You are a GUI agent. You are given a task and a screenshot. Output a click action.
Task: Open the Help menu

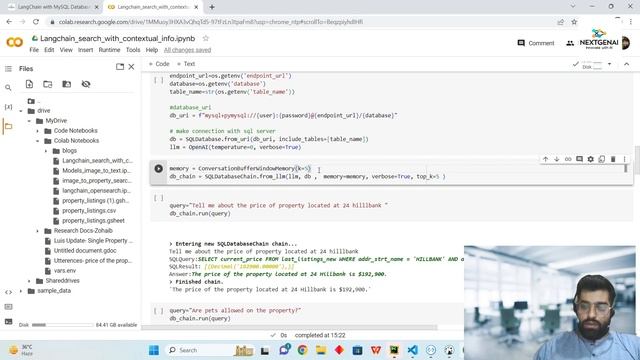(151, 50)
